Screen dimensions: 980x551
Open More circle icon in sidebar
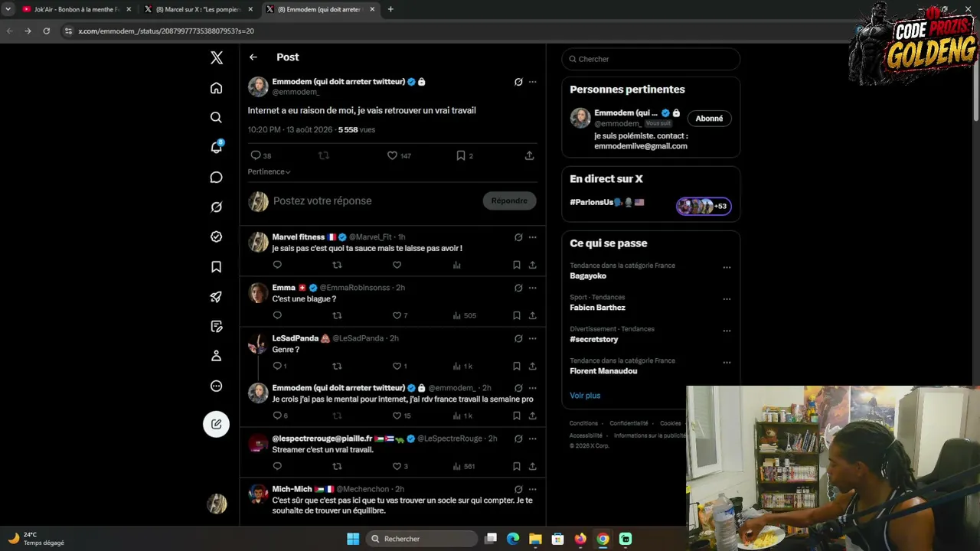[x=217, y=386]
